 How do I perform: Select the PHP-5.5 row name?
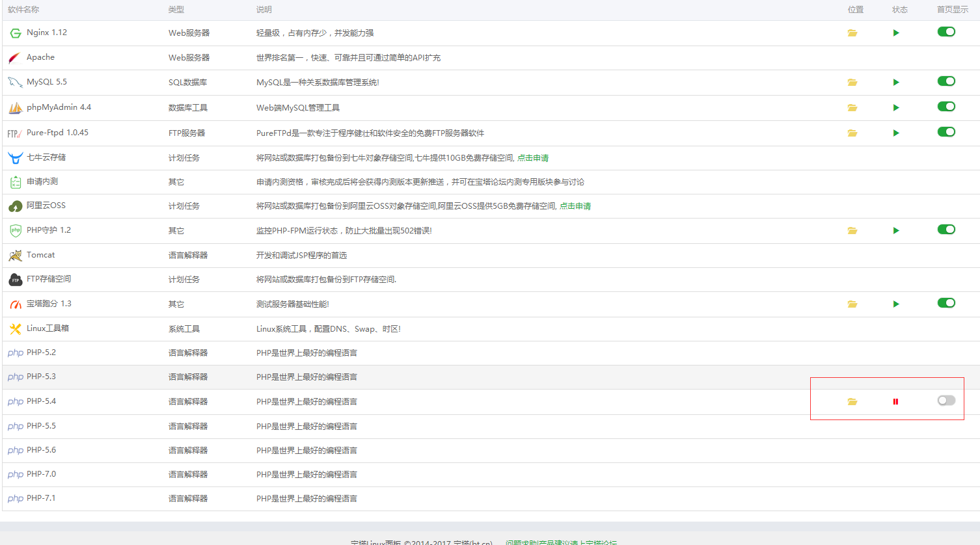[x=41, y=426]
